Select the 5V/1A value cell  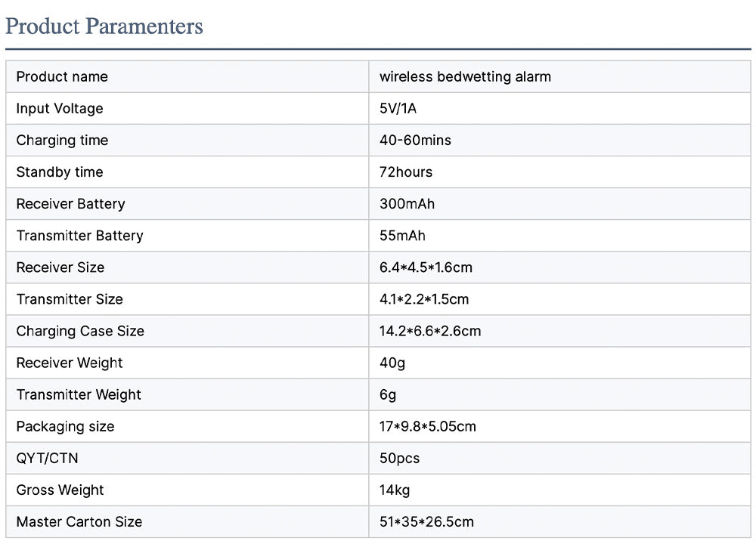pyautogui.click(x=398, y=109)
